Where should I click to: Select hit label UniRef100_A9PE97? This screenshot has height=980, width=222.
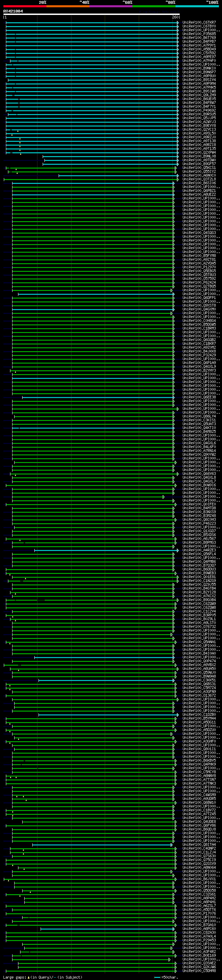pos(199,57)
